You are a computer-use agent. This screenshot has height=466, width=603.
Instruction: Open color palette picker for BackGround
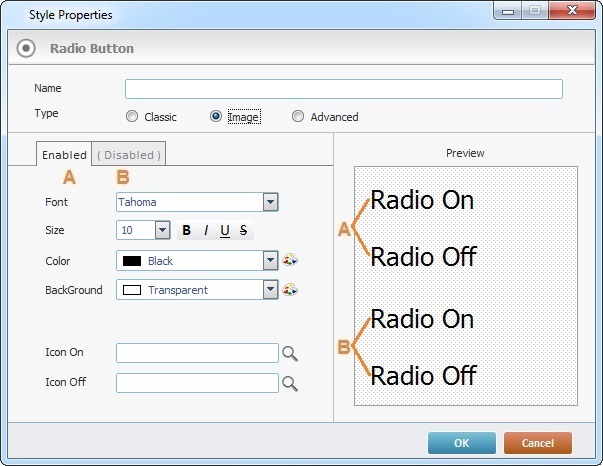pyautogui.click(x=290, y=290)
